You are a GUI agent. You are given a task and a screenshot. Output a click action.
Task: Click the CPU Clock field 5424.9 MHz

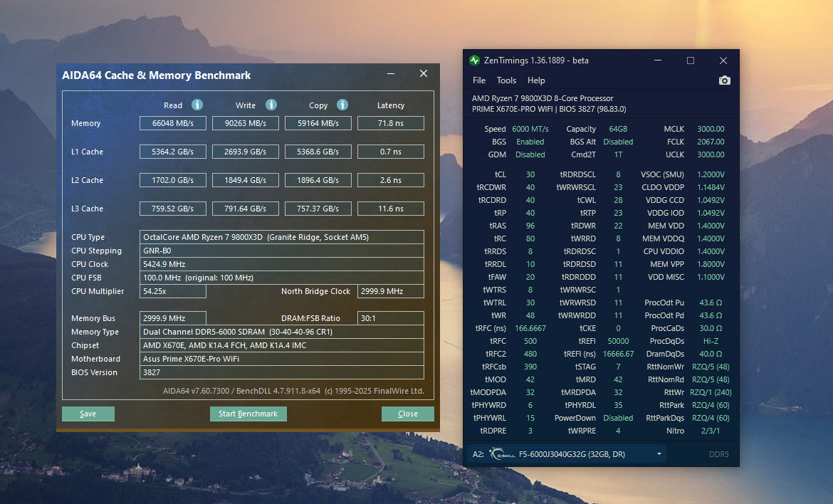(281, 265)
